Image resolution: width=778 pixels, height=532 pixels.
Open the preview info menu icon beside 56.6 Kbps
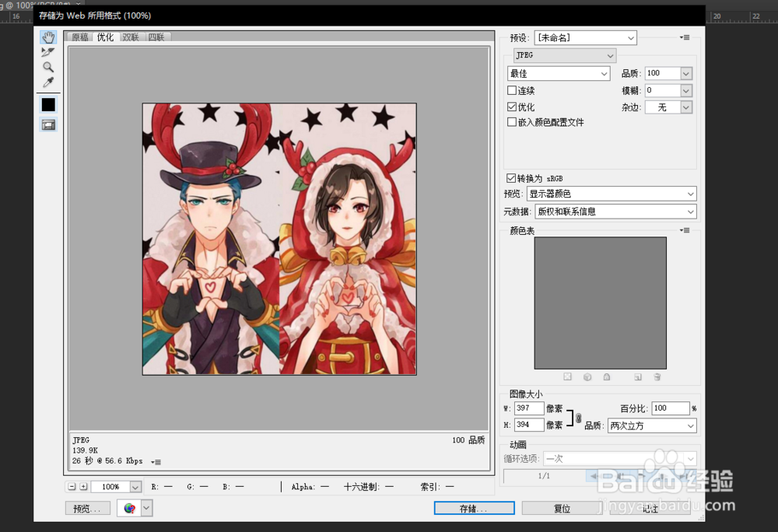click(156, 462)
